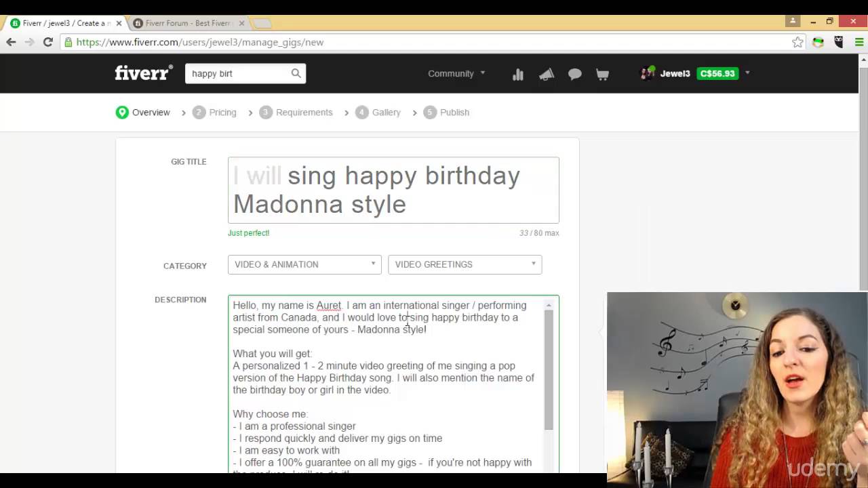Click the search magnifier icon
This screenshot has width=868, height=488.
296,73
